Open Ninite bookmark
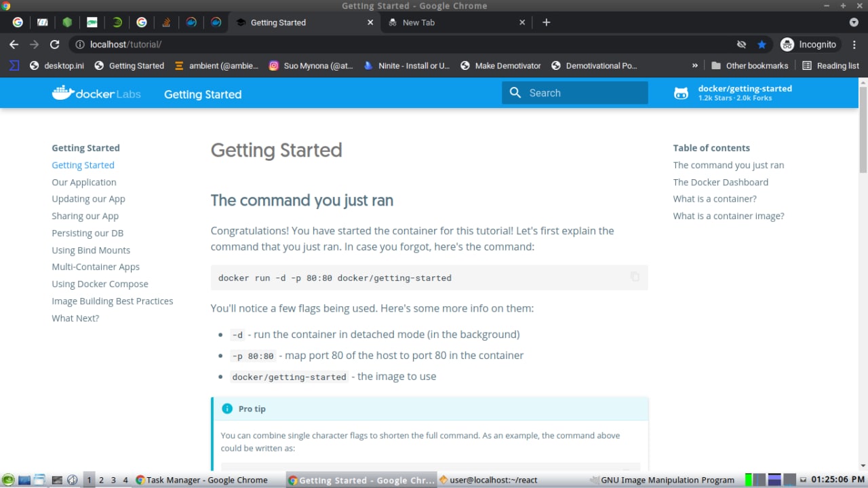Image resolution: width=868 pixels, height=488 pixels. (407, 66)
